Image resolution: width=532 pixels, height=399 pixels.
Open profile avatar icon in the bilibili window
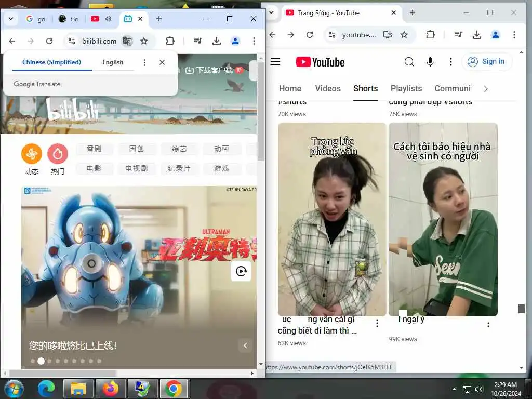coord(235,41)
